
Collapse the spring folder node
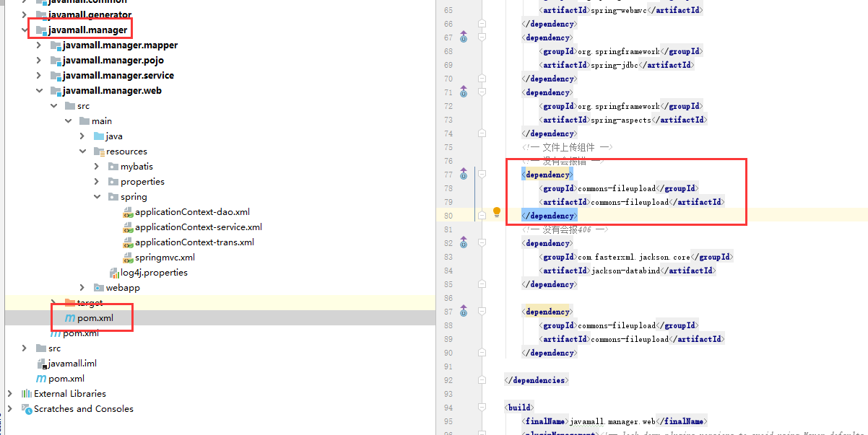(97, 197)
